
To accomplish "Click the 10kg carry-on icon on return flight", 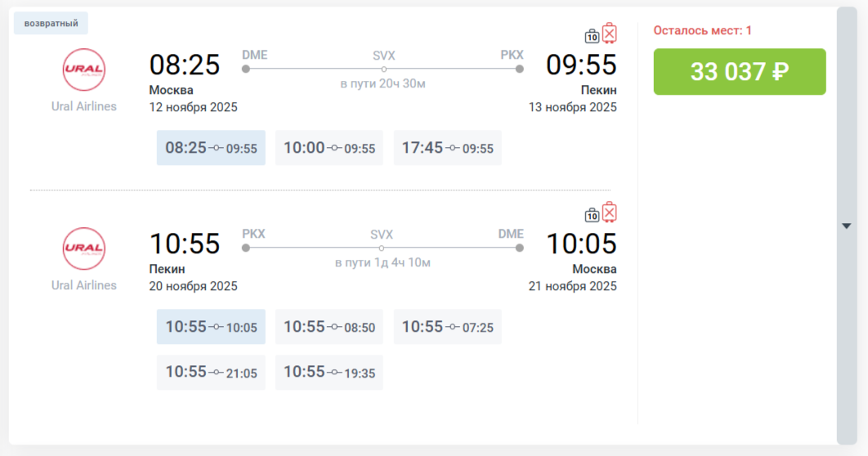I will pyautogui.click(x=592, y=216).
